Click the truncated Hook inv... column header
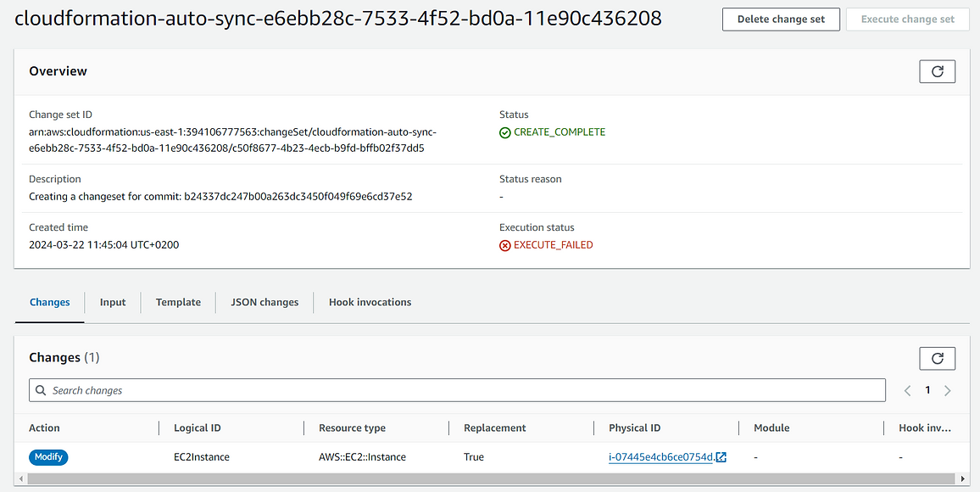The height and width of the screenshot is (492, 980). 925,428
